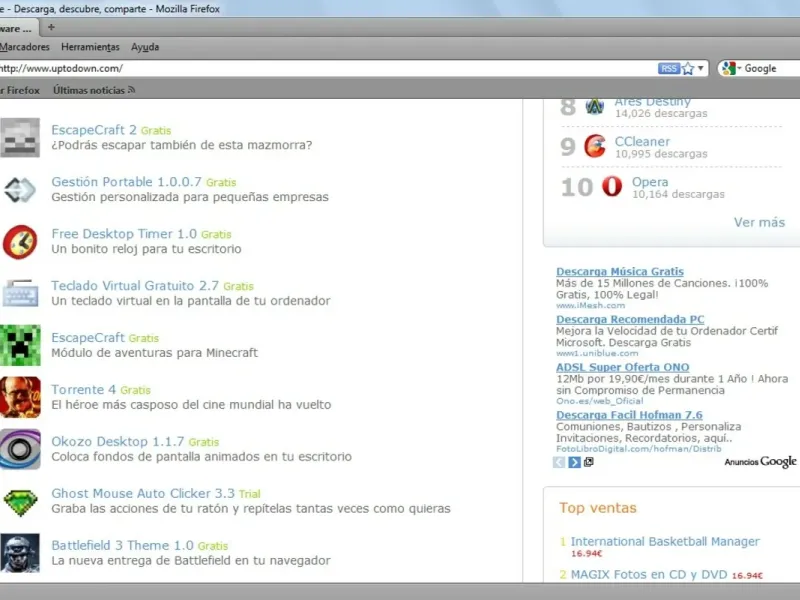This screenshot has height=600, width=800.
Task: Click the Gestión Portable app icon
Action: coord(20,190)
